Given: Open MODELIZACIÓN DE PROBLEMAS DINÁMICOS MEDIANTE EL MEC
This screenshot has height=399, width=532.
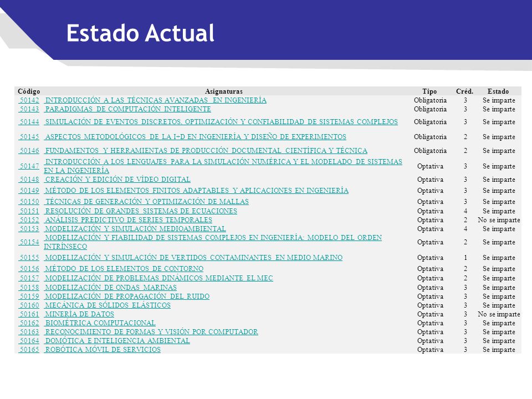Looking at the screenshot, I should (158, 278).
